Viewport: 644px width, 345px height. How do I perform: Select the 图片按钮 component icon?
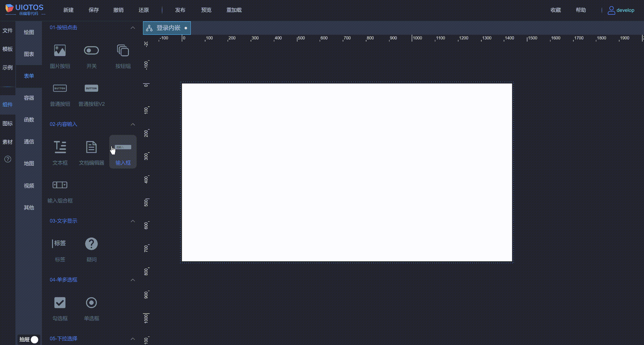click(60, 50)
